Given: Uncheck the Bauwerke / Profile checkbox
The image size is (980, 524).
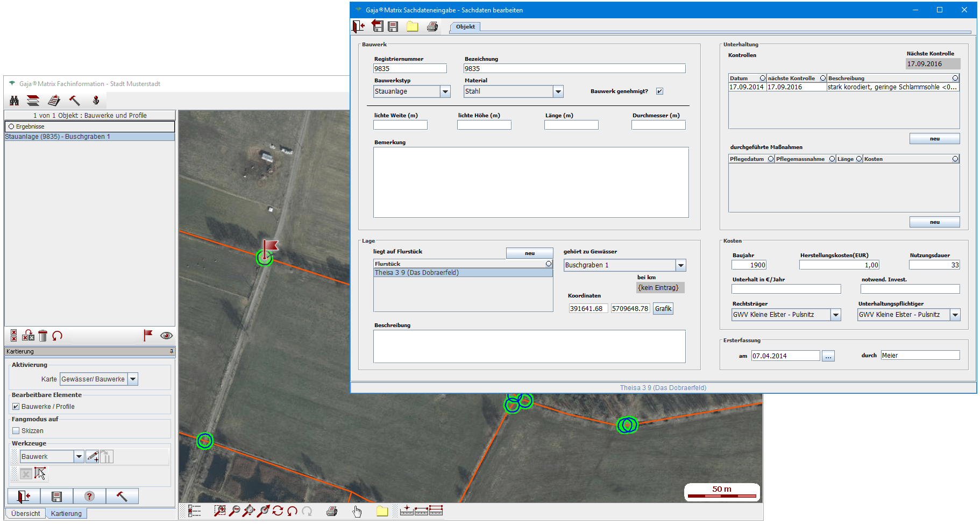Looking at the screenshot, I should (x=16, y=407).
